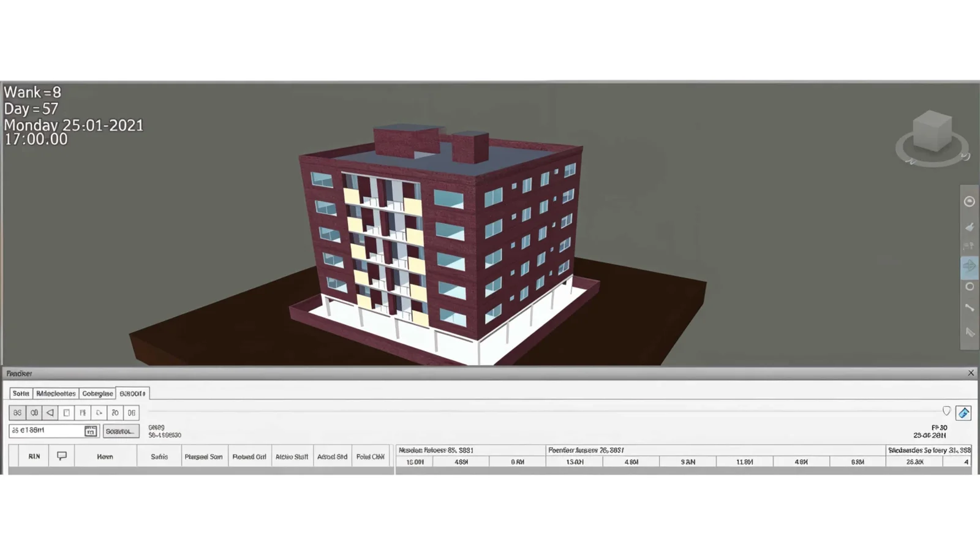Image resolution: width=980 pixels, height=552 pixels.
Task: Click the simulation date input field
Action: (46, 431)
